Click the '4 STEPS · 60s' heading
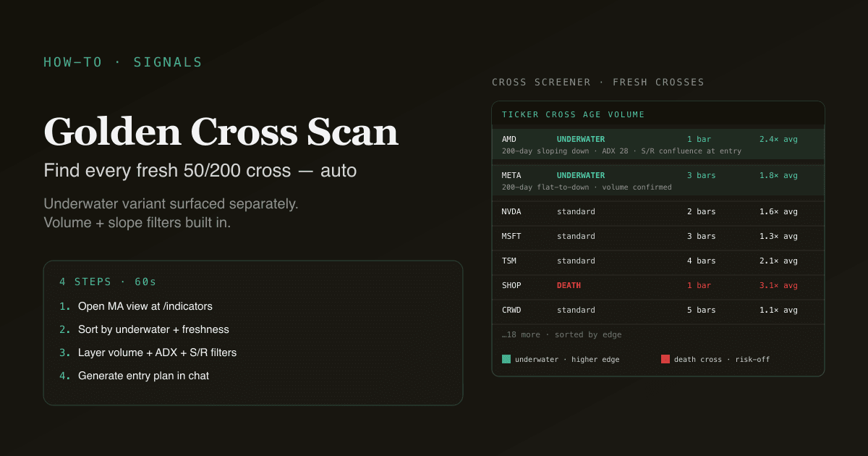 [x=108, y=282]
